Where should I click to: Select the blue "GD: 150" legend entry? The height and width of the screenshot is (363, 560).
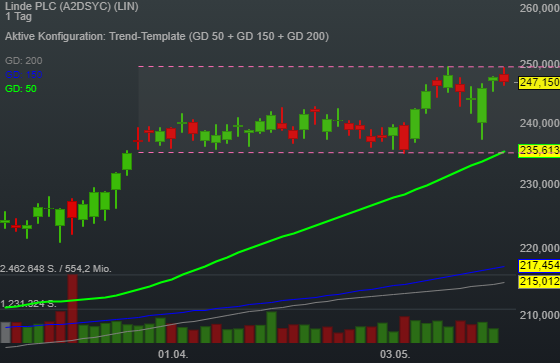pyautogui.click(x=24, y=74)
